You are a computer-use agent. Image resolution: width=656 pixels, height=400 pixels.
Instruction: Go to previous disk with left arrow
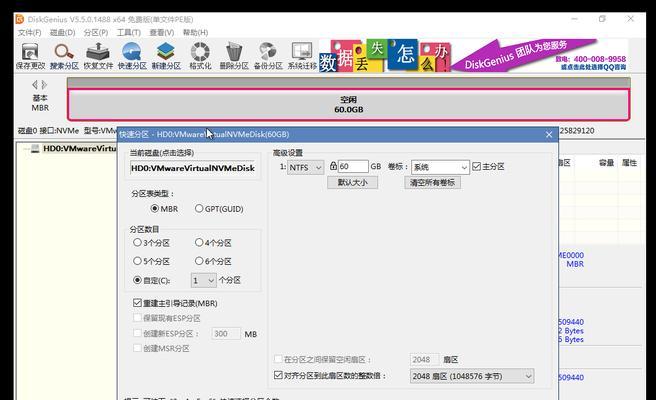tap(35, 85)
